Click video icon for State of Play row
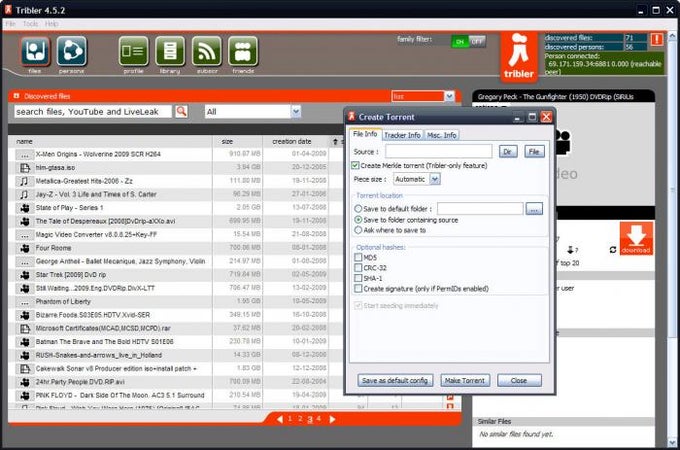 pos(25,208)
